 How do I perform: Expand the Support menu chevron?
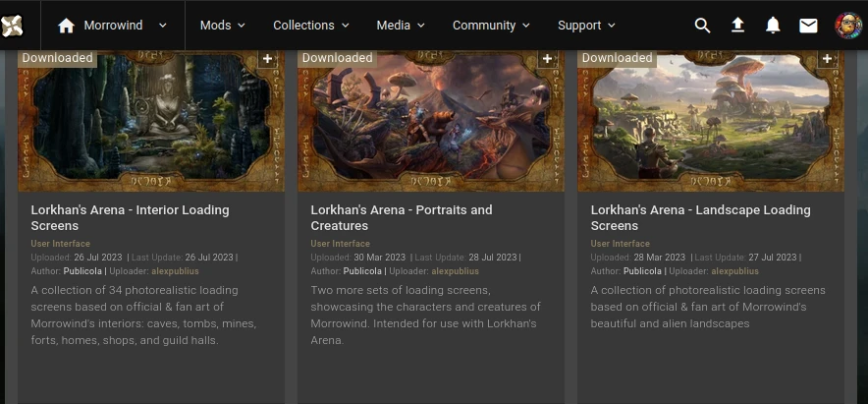click(x=612, y=26)
